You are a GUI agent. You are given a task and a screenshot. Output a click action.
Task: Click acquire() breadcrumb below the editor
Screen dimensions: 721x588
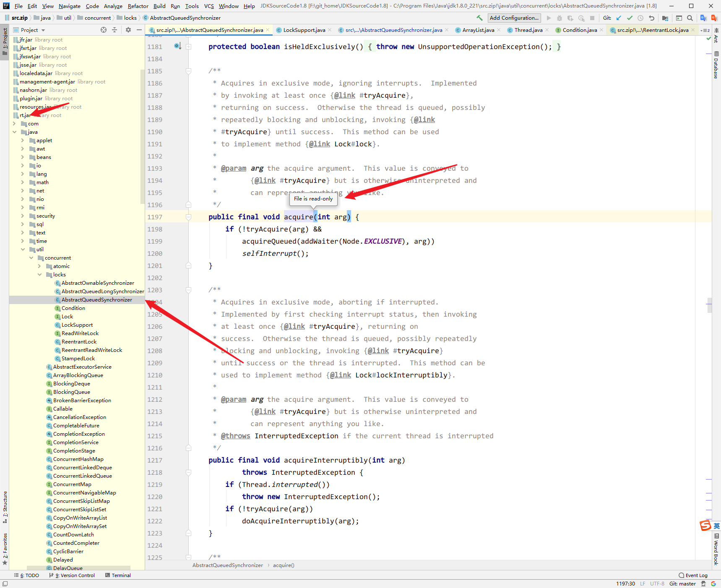284,565
